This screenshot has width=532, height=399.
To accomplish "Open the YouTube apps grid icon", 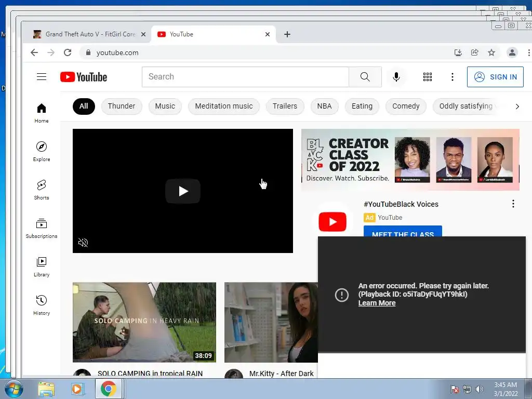I will point(428,77).
